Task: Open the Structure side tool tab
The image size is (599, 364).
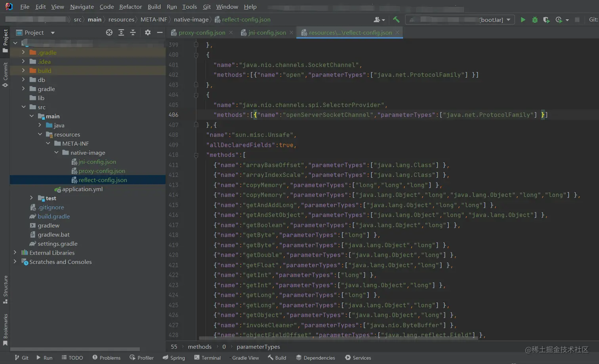Action: point(5,290)
